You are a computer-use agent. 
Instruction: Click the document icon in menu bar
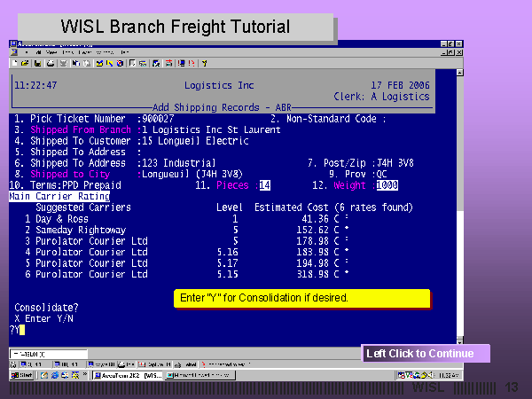(x=14, y=52)
